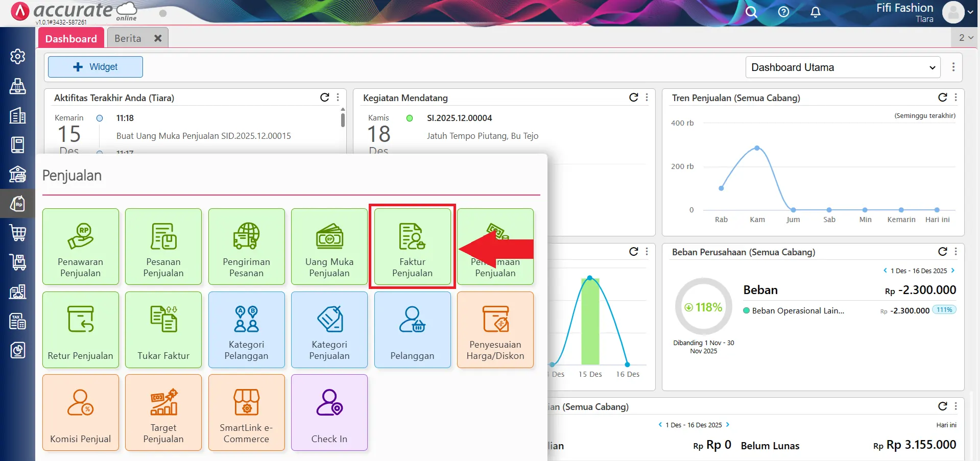Viewport: 980px width, 461px height.
Task: Open the Check In tile
Action: click(x=329, y=413)
